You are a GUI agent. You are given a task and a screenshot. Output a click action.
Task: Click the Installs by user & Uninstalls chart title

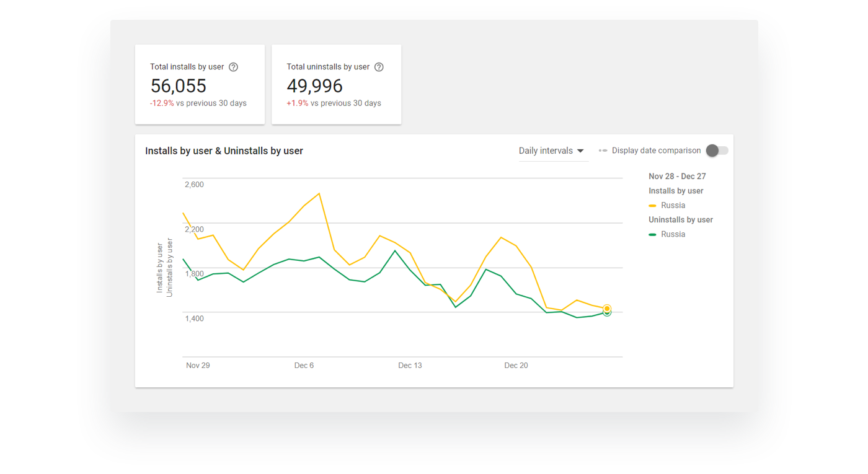(224, 151)
